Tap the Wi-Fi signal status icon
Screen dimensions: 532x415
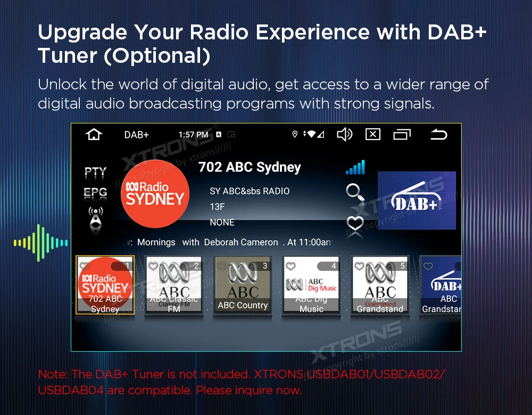pos(311,135)
